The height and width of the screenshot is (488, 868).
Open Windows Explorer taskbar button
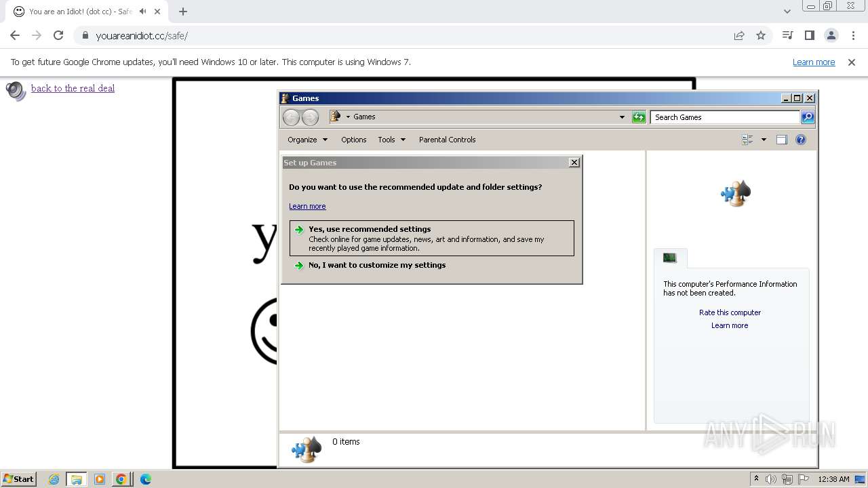77,479
